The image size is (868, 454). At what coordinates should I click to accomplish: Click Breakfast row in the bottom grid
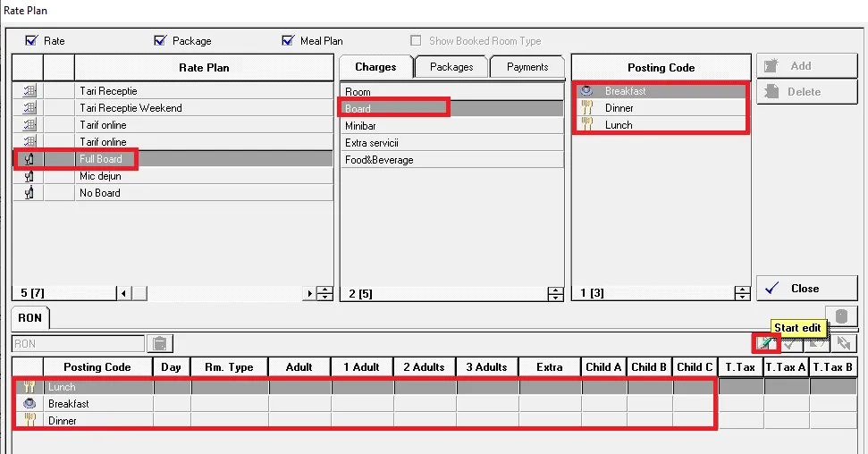[434, 404]
